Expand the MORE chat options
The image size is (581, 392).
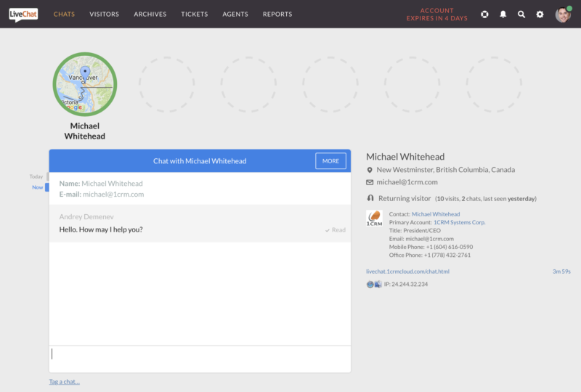(x=330, y=161)
